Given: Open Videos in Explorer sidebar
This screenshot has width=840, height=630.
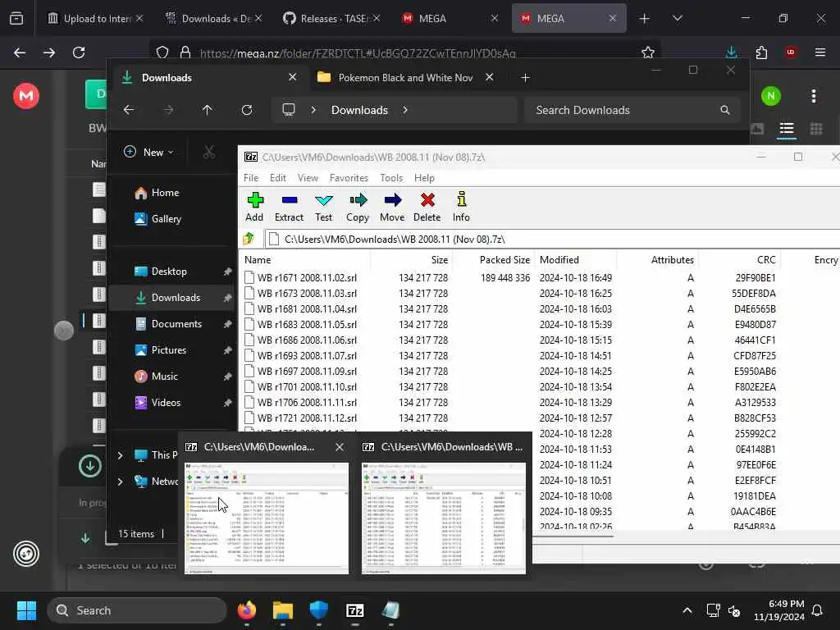Looking at the screenshot, I should click(166, 402).
